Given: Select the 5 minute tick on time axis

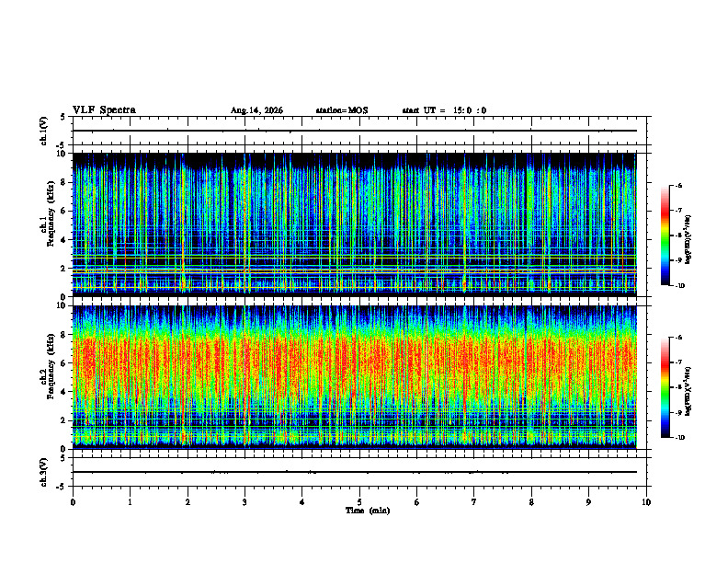Looking at the screenshot, I should click(359, 502).
